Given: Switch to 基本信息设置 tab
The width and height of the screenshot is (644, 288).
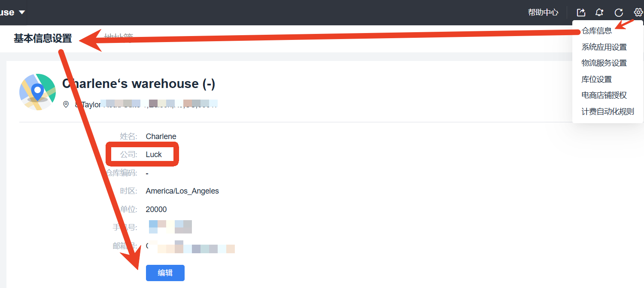Looking at the screenshot, I should point(43,39).
